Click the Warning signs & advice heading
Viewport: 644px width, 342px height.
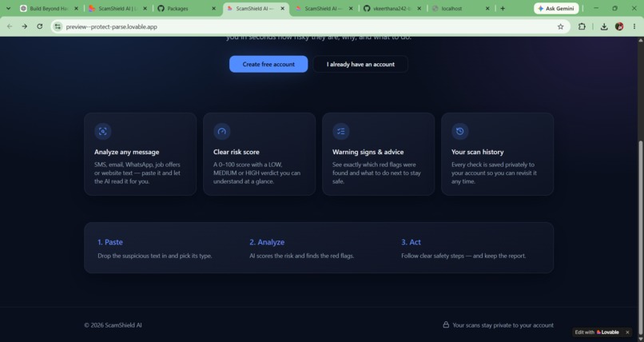coord(368,152)
